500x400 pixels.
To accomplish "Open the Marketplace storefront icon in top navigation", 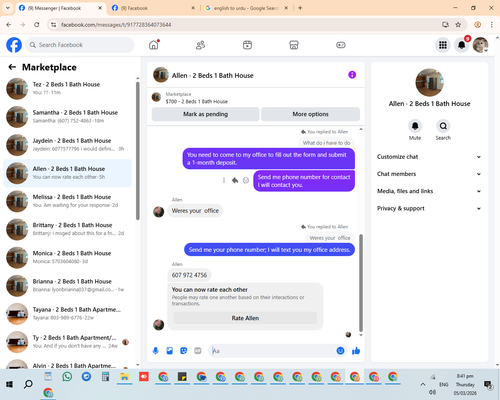I will tap(294, 45).
